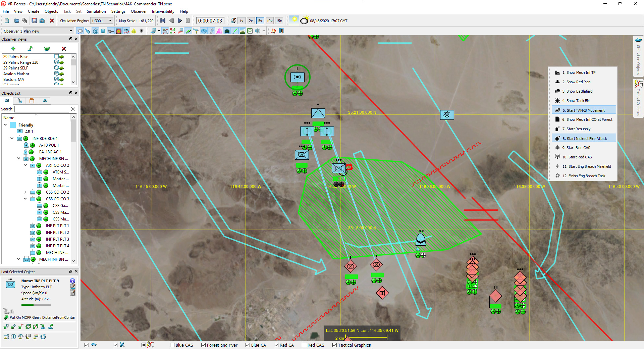Select the 29 Palms Range 220 view
Viewport: 644px width, 349px height.
click(21, 62)
